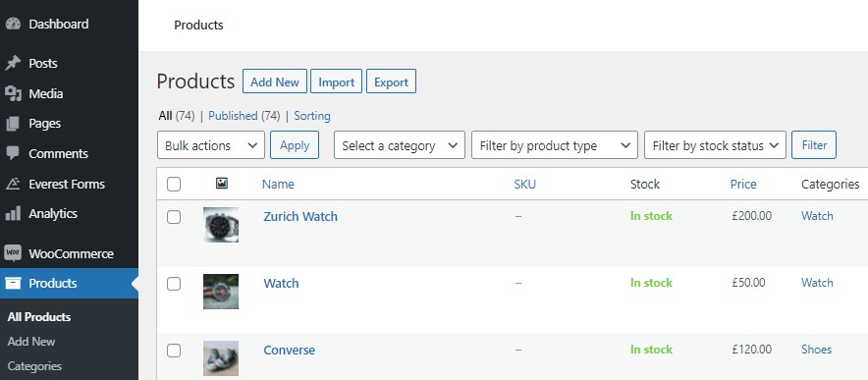This screenshot has width=868, height=380.
Task: Select Products in sidebar menu
Action: 69,283
